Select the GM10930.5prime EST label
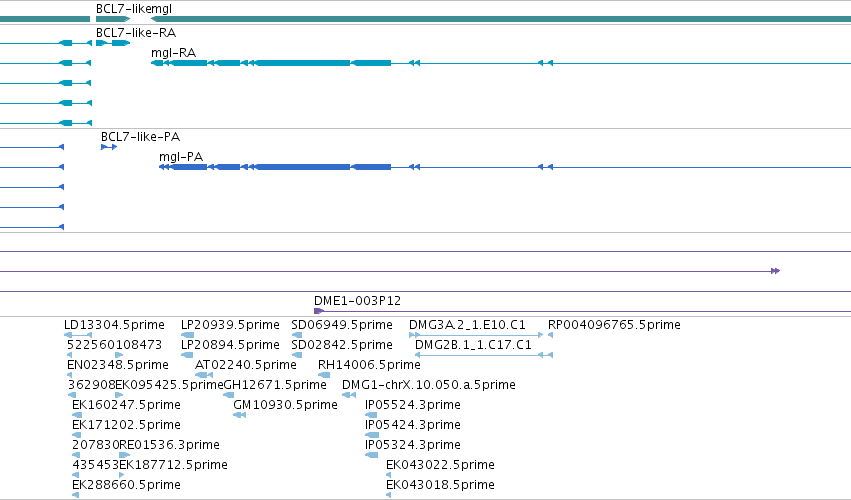This screenshot has width=851, height=500. (285, 405)
